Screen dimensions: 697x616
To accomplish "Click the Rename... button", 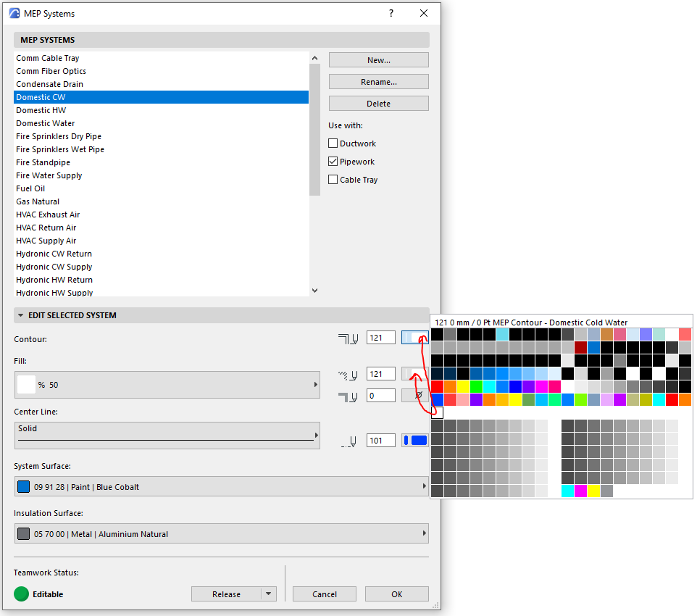I will click(x=379, y=82).
